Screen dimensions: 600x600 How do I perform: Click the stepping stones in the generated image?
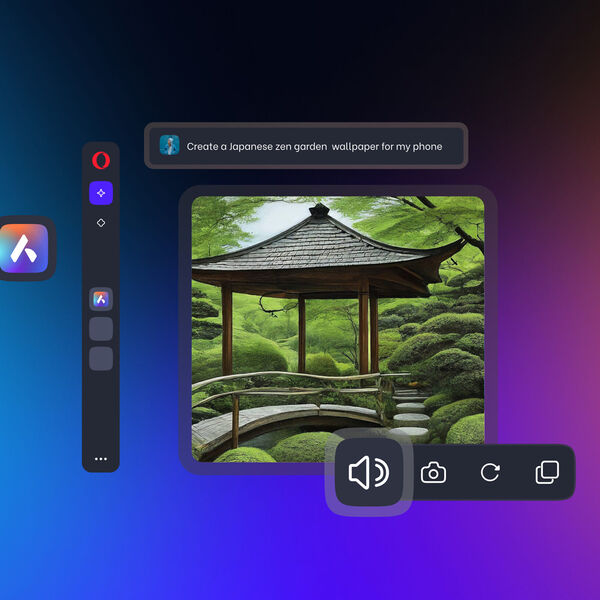point(412,410)
